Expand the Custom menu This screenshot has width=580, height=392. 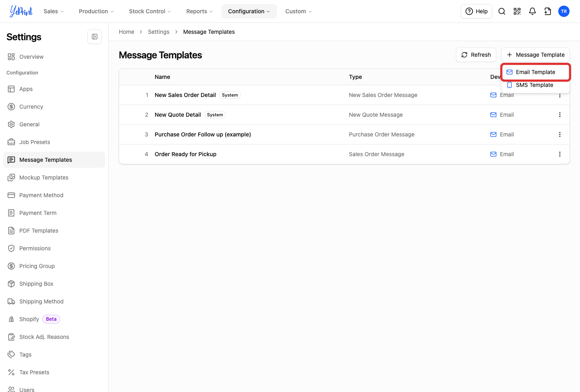tap(298, 11)
